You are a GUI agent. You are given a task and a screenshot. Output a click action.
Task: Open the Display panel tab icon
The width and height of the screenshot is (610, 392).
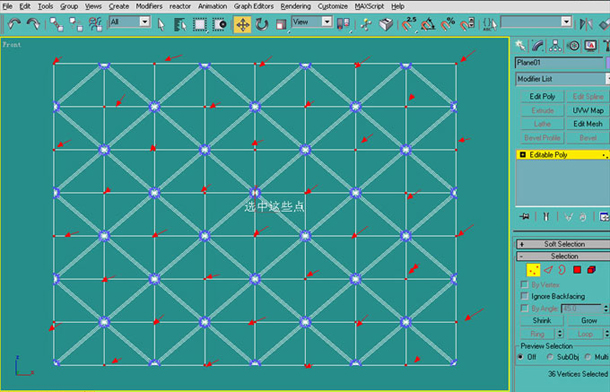591,46
